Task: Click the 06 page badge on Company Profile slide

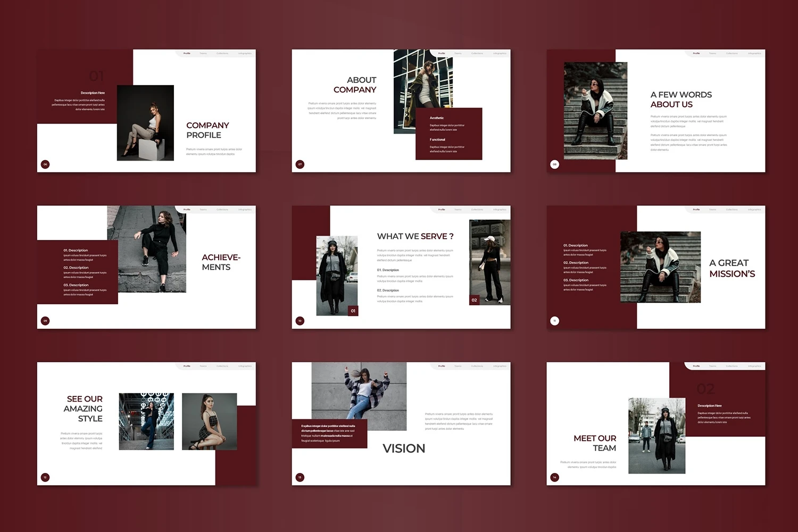Action: [45, 164]
